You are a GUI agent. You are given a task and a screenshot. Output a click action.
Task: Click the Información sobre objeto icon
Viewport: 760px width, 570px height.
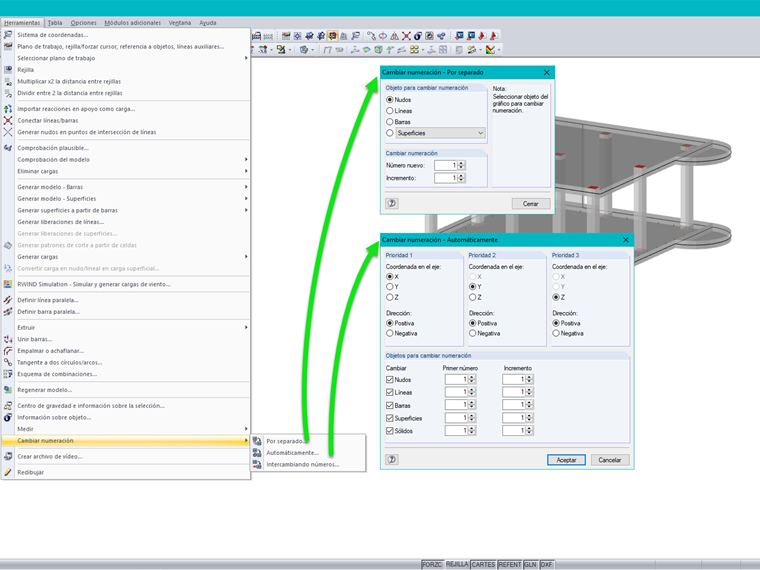click(x=8, y=417)
